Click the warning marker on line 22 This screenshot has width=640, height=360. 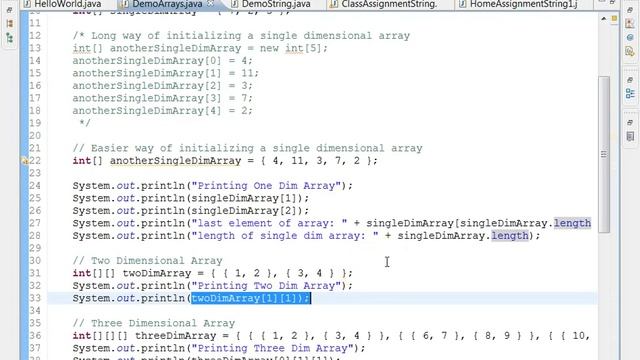pyautogui.click(x=25, y=161)
